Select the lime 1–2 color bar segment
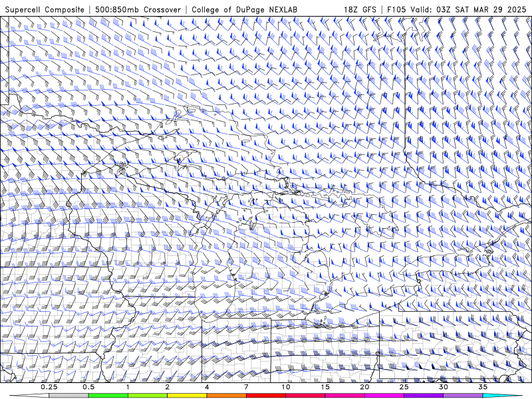 (148, 396)
